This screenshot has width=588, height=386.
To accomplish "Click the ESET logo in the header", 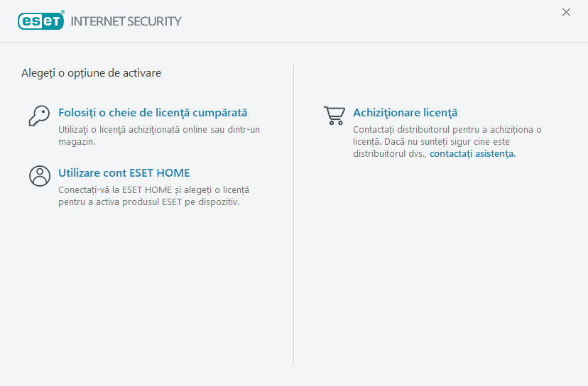I will [x=41, y=21].
